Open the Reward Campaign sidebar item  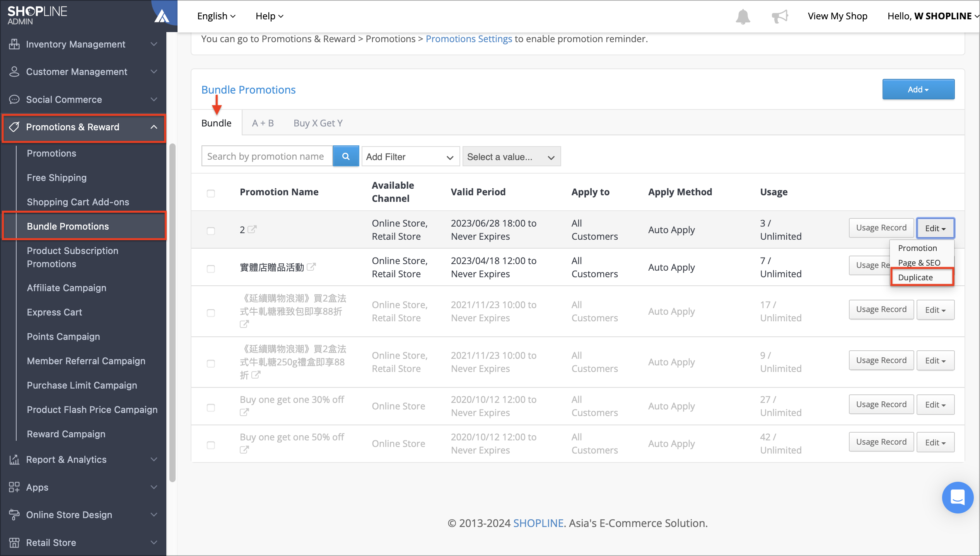pos(66,434)
